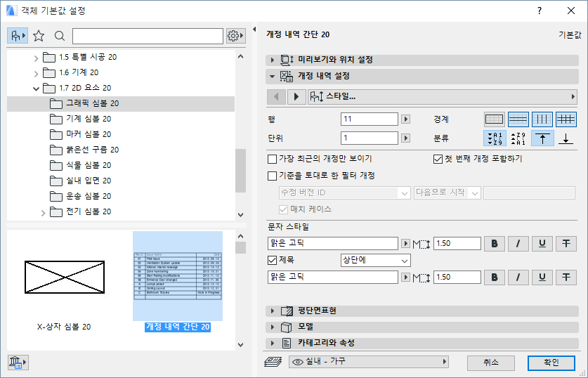Toggle italic for the title text style
Screen dimensions: 588x378
(x=518, y=278)
